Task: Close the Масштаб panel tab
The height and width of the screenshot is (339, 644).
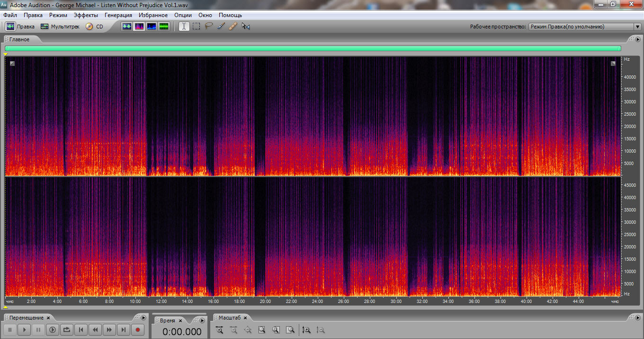Action: tap(245, 318)
